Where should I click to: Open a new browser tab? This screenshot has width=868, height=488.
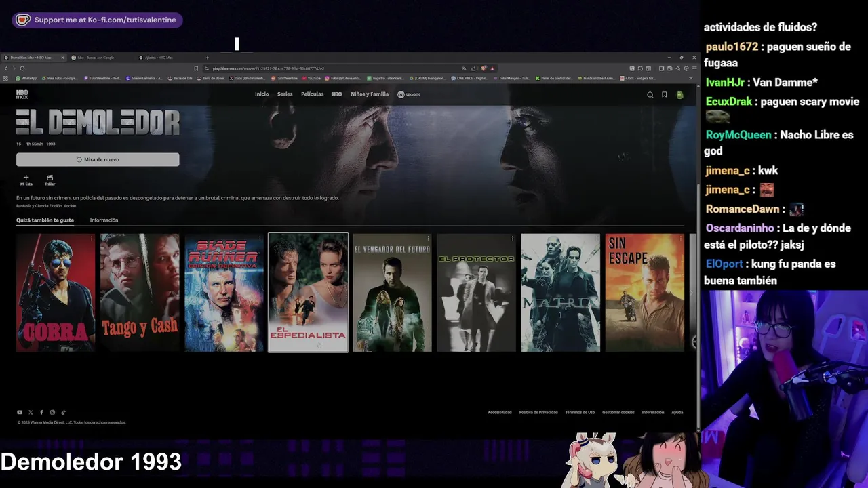click(208, 58)
